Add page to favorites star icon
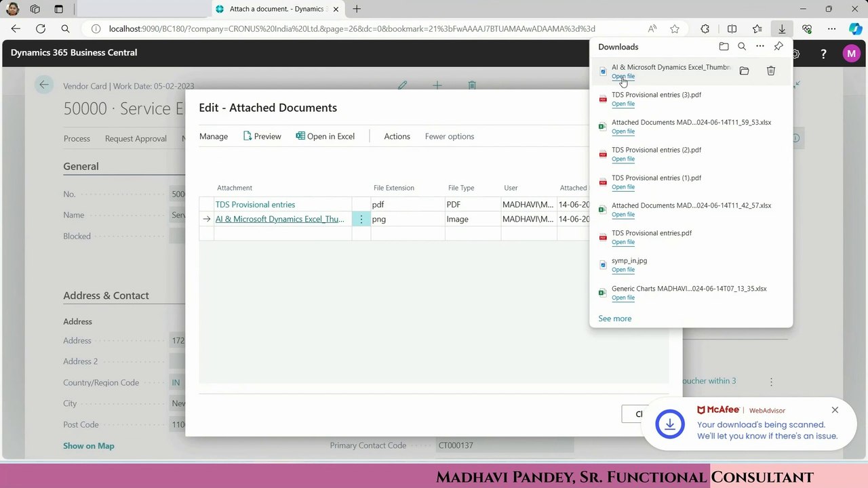The height and width of the screenshot is (488, 868). 675,28
